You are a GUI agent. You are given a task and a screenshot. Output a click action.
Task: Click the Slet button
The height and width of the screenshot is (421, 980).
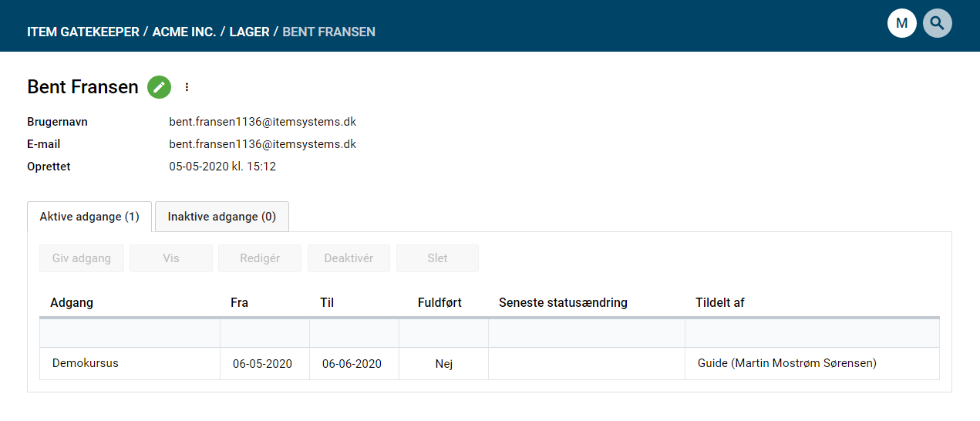tap(437, 258)
